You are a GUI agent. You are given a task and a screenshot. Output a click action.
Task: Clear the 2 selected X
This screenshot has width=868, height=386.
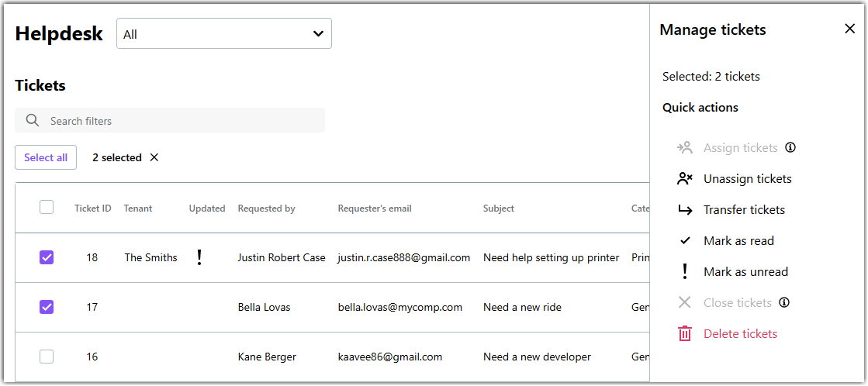[154, 157]
